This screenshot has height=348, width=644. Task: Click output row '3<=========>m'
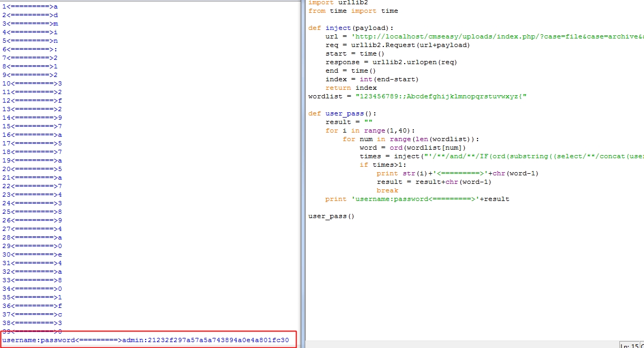click(30, 24)
